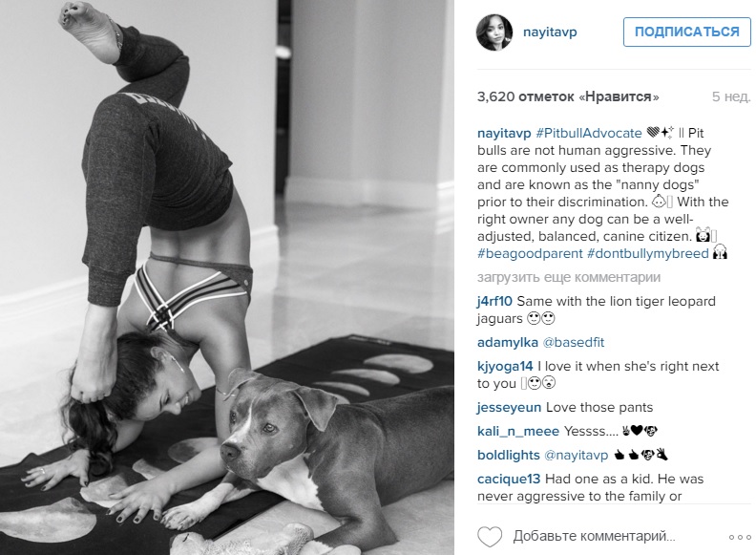The height and width of the screenshot is (555, 756).
Task: Open commenter cacique13's profile
Action: click(x=509, y=479)
